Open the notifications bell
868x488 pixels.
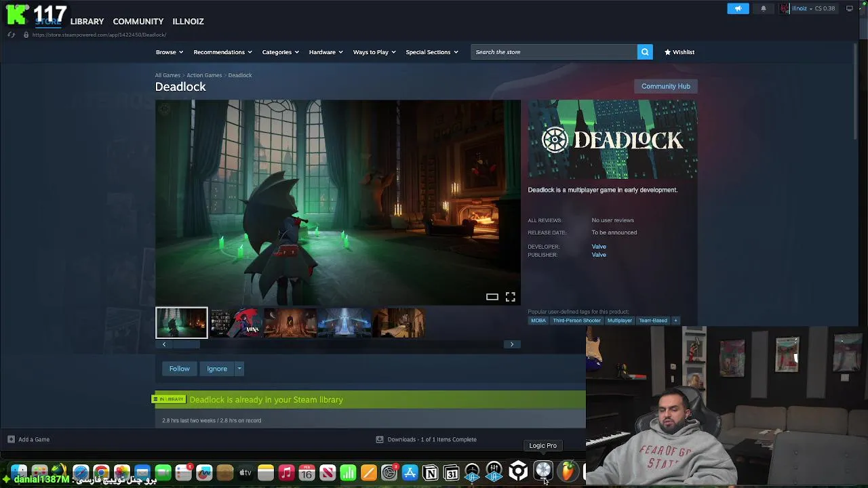[764, 9]
